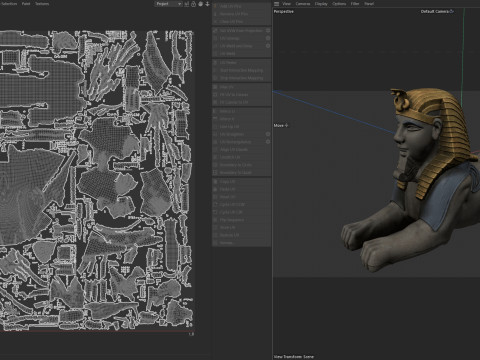Run the Max UV command
The image size is (480, 360).
tap(242, 87)
